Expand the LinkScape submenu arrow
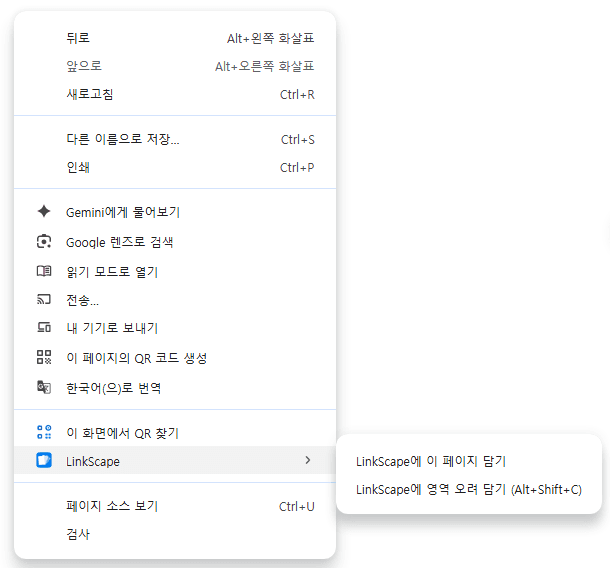The image size is (610, 568). [x=308, y=460]
